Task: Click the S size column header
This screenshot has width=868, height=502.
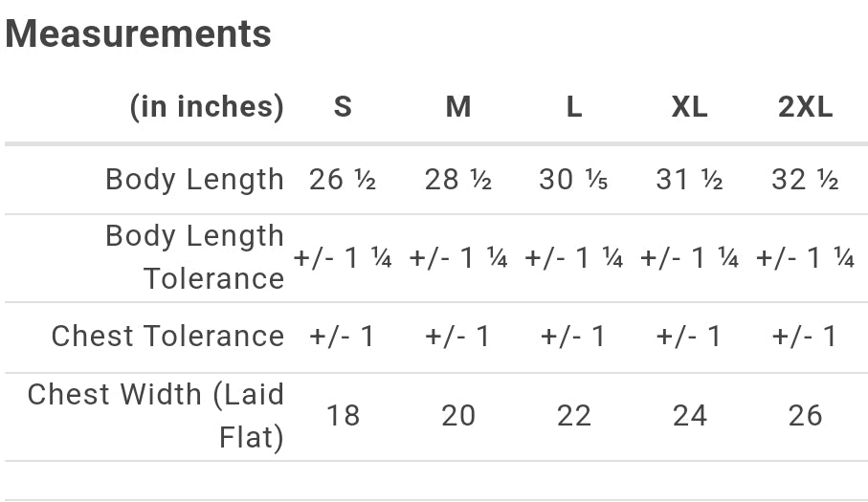Action: tap(343, 107)
